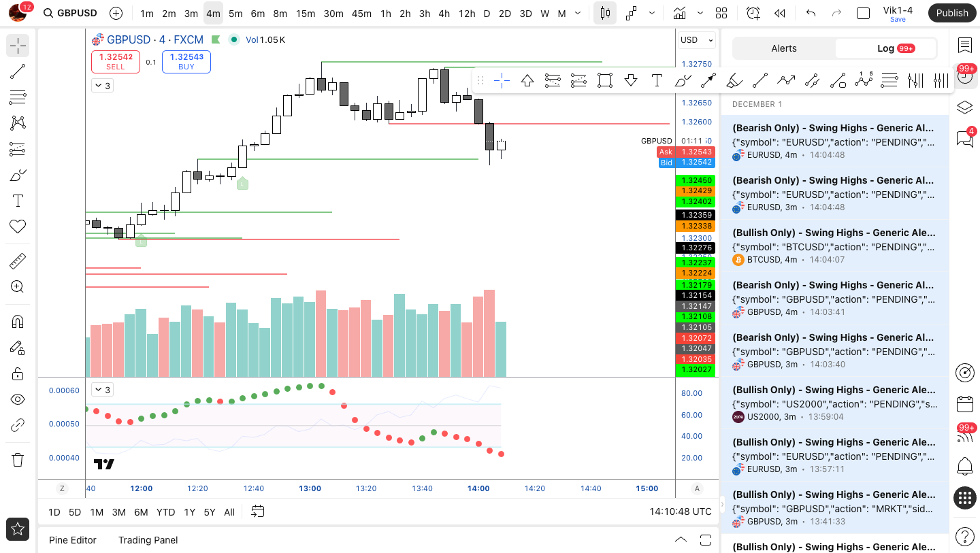The image size is (980, 553).
Task: Select the YTD date range
Action: [x=165, y=512]
